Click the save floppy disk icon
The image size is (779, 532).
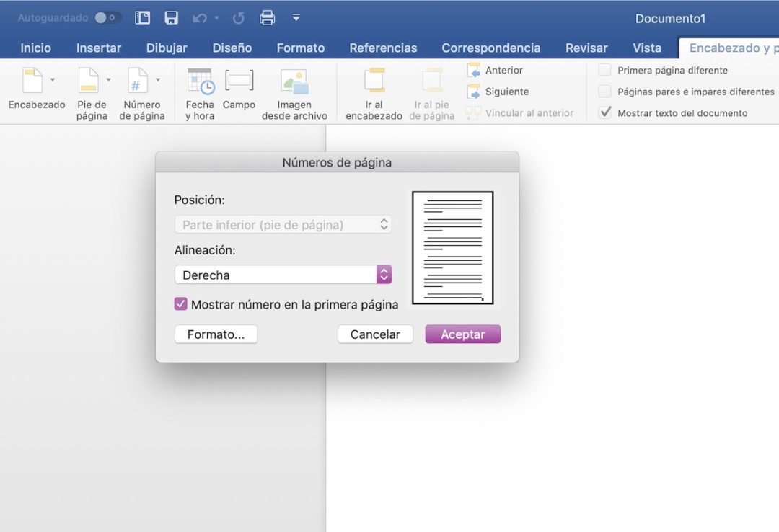click(172, 18)
